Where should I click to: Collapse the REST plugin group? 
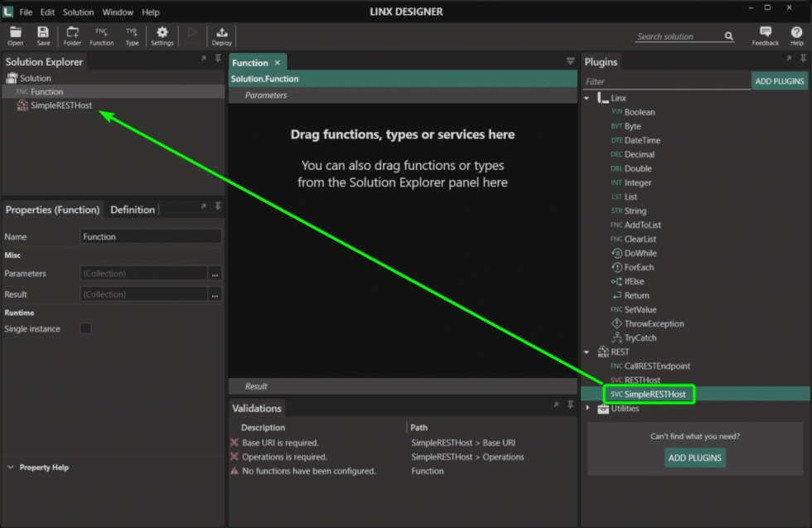[x=587, y=351]
